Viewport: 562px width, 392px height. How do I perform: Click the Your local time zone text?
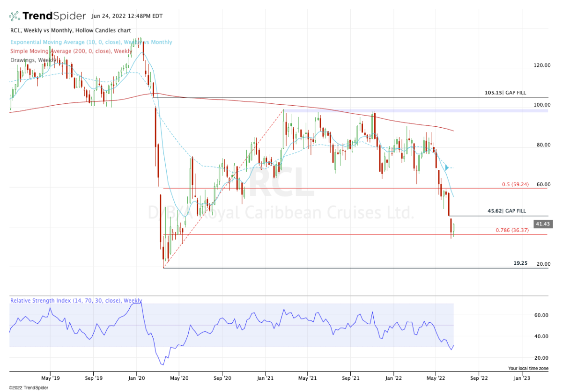pyautogui.click(x=528, y=368)
